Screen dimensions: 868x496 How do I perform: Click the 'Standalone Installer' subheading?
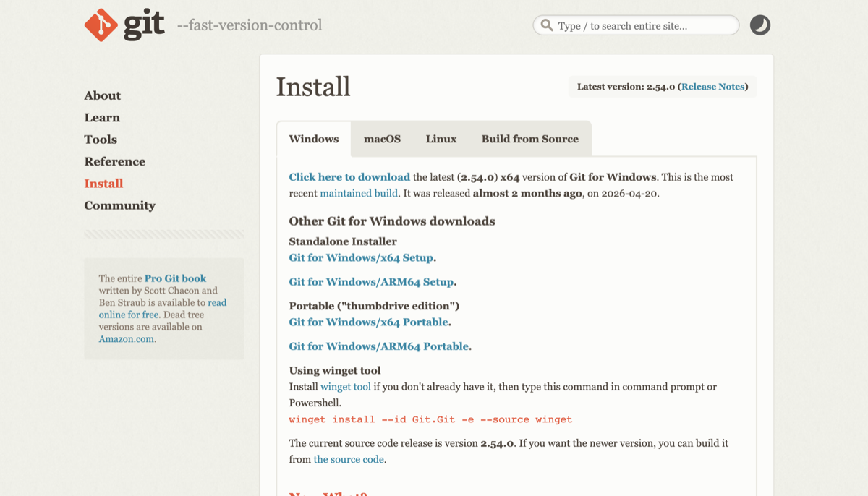point(343,241)
